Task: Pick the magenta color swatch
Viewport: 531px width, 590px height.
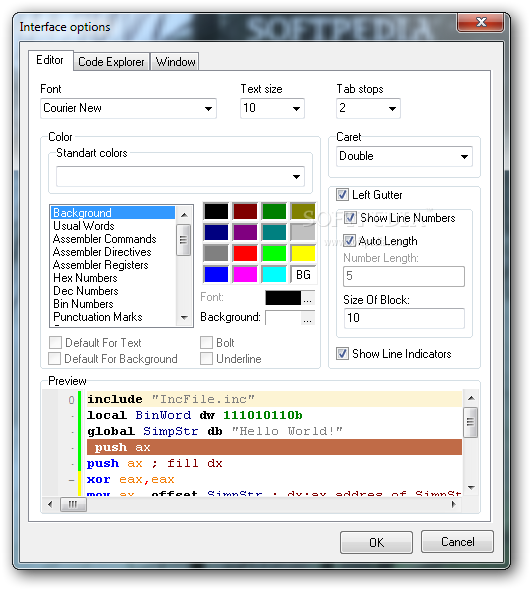Action: pos(245,274)
